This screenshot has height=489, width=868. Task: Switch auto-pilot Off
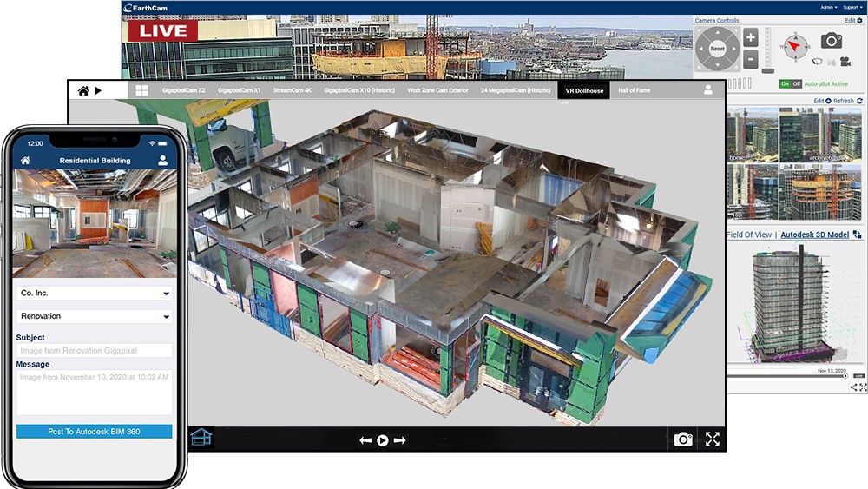(x=796, y=84)
